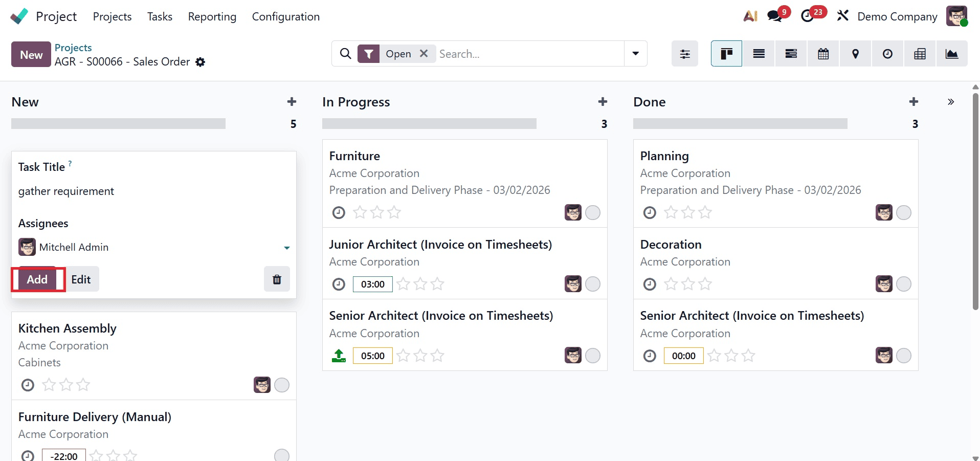Open the Graph view

tap(952, 53)
